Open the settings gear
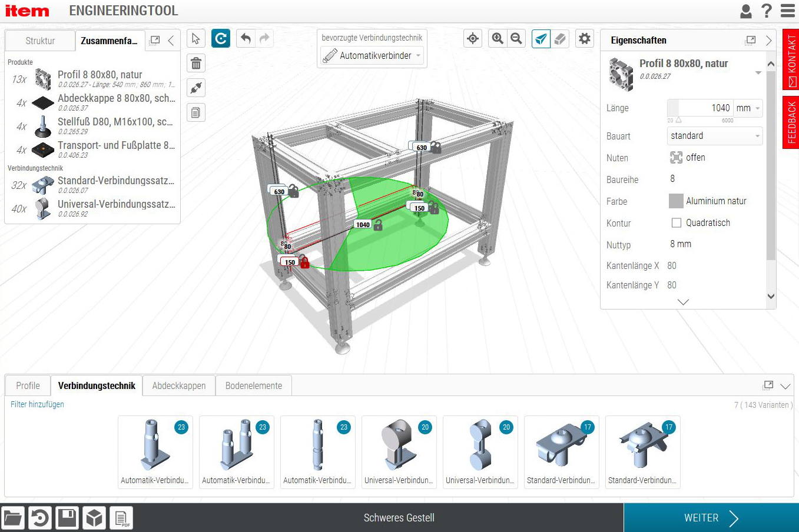The width and height of the screenshot is (799, 532). [x=584, y=38]
